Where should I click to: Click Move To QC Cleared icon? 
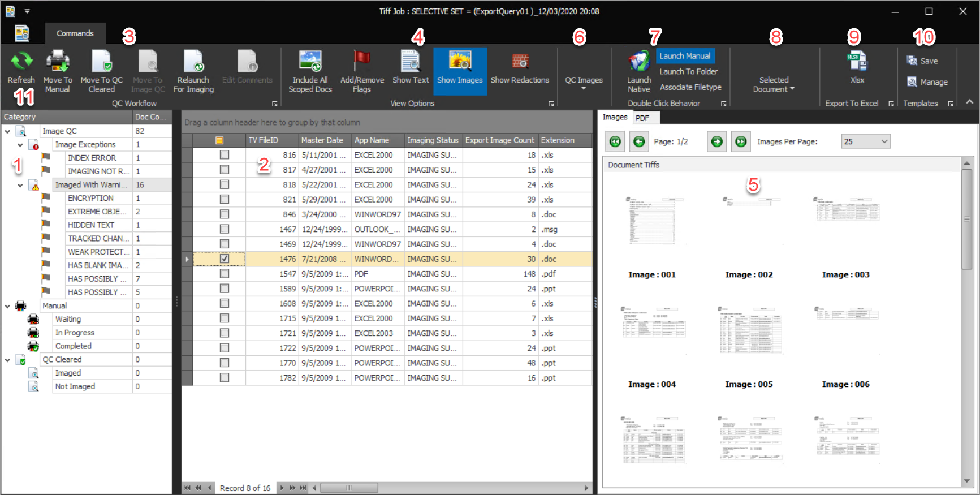102,61
